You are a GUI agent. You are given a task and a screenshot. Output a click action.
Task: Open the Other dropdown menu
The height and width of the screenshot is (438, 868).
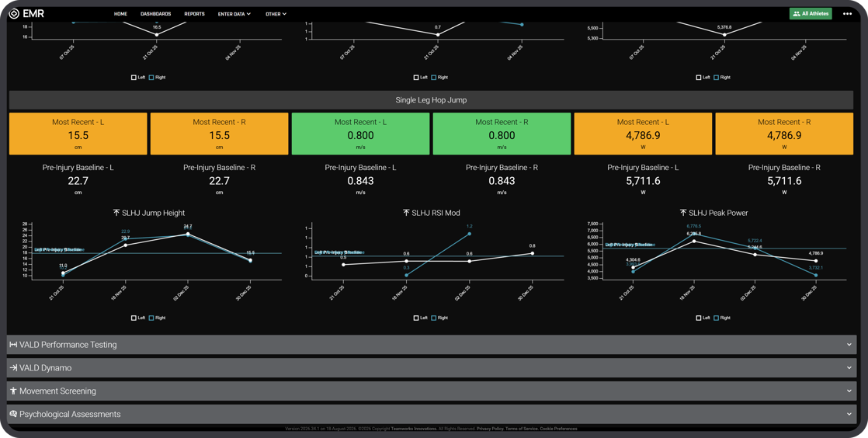(276, 14)
